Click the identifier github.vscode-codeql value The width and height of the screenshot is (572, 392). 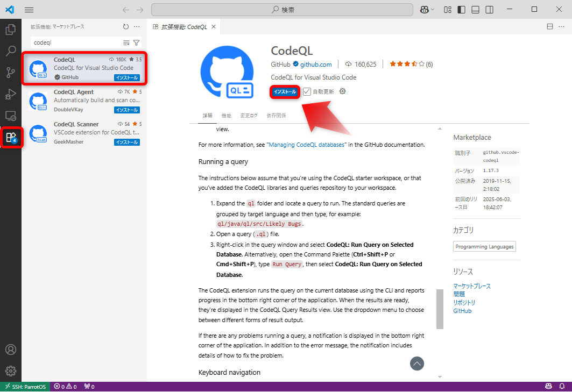(501, 156)
